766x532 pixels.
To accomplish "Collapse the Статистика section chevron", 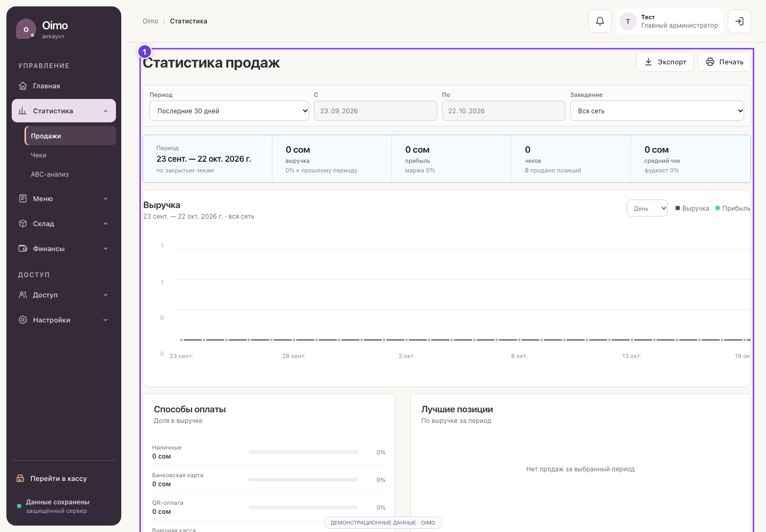I will [x=105, y=111].
